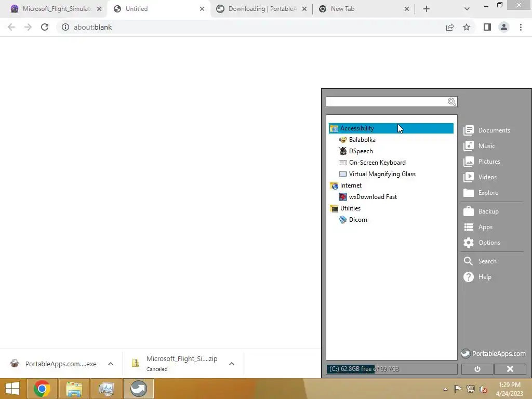This screenshot has height=399, width=532.
Task: Open PortableApps Help
Action: pos(477,277)
